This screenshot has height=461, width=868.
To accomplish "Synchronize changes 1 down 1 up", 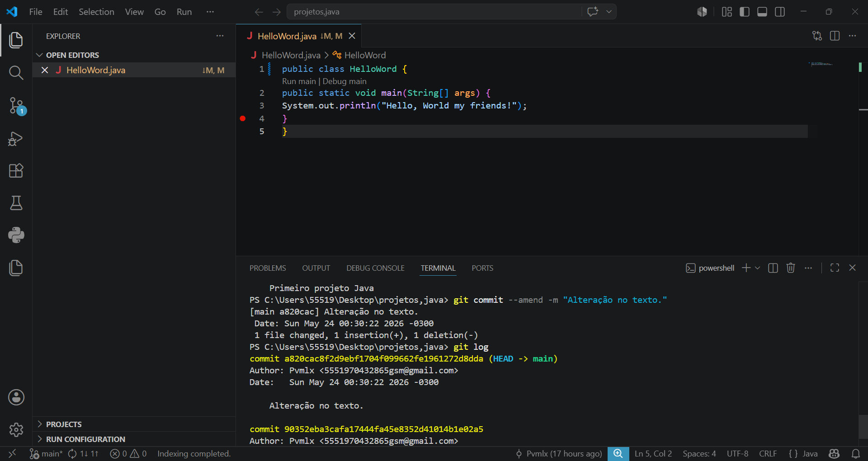I will (83, 454).
